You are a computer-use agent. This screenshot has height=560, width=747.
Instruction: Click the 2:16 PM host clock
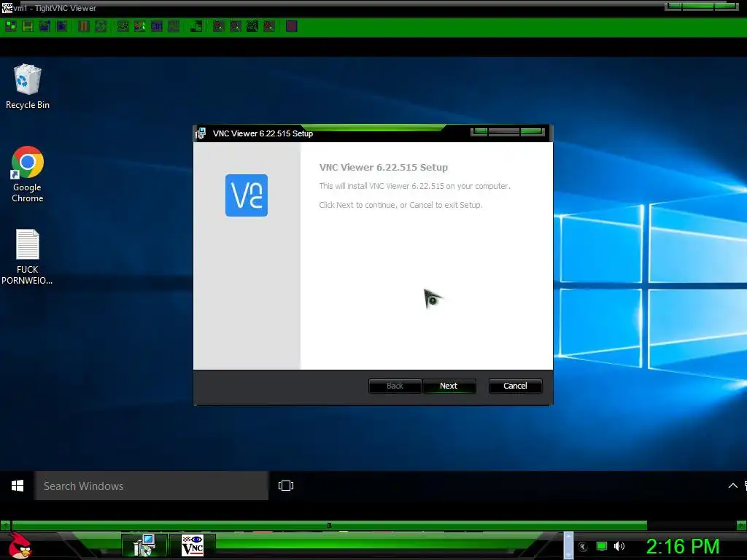[683, 546]
